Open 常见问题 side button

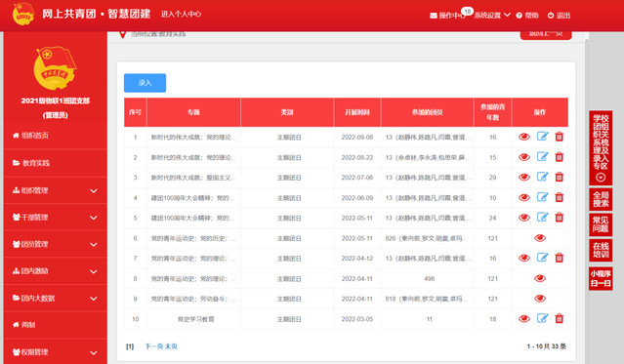(x=601, y=224)
